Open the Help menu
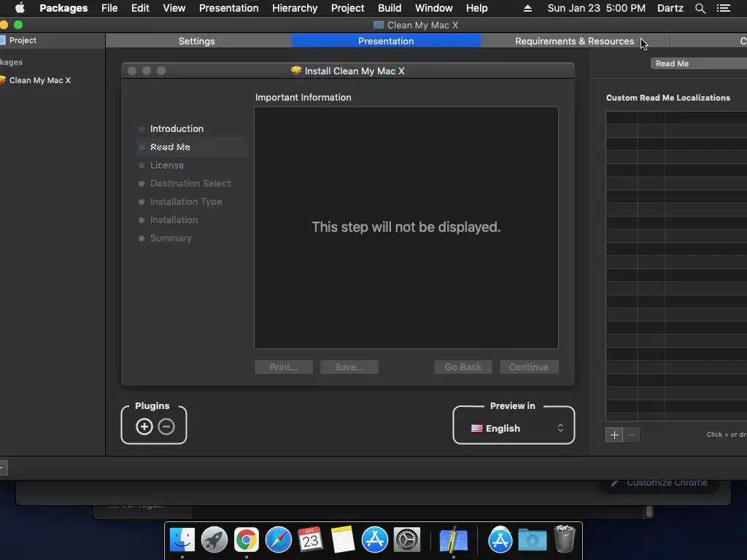Viewport: 747px width, 560px height. click(476, 8)
